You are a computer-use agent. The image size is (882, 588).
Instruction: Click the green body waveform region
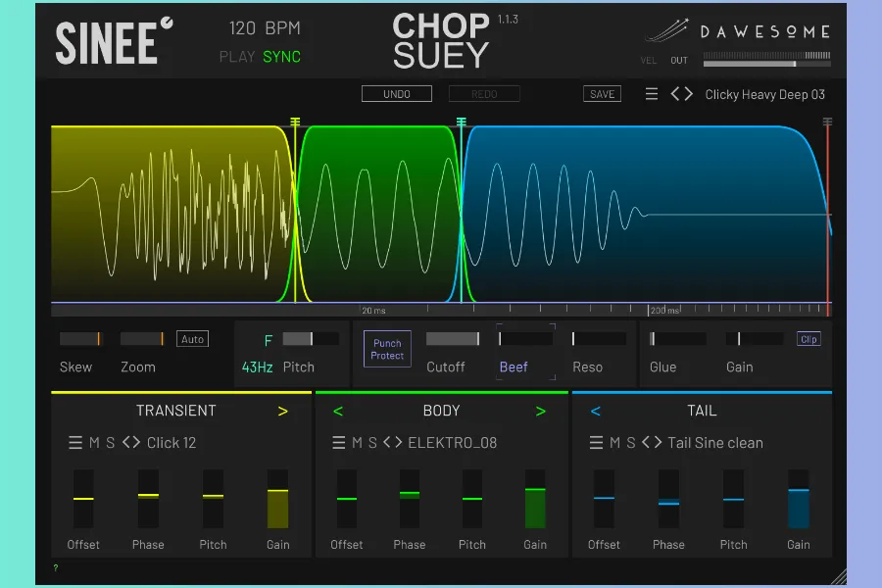tap(378, 214)
